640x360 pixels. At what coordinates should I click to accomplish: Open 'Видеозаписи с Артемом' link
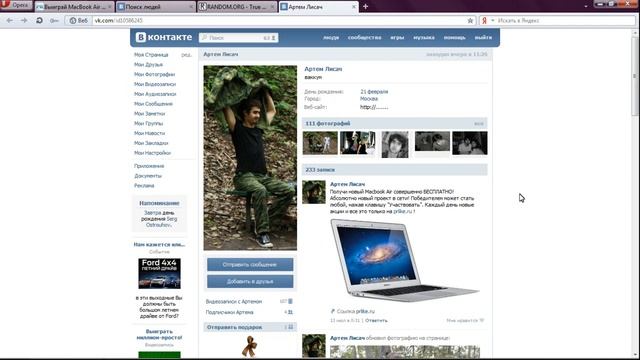[234, 302]
